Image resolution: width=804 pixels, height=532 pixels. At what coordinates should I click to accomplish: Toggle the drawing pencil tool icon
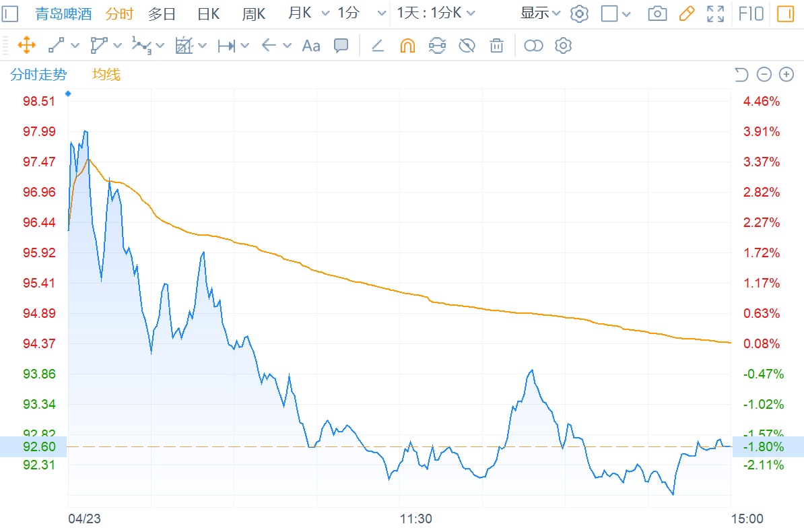(686, 13)
